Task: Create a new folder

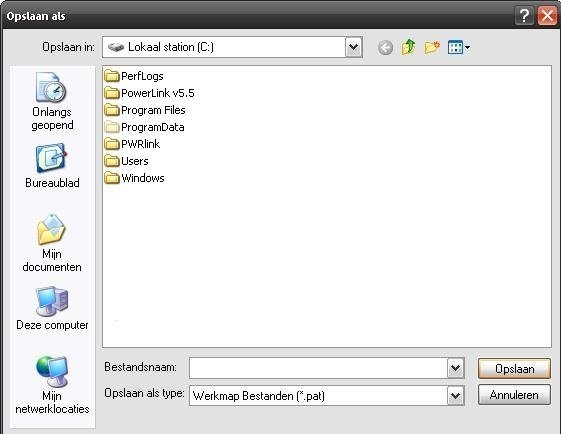Action: [x=432, y=47]
